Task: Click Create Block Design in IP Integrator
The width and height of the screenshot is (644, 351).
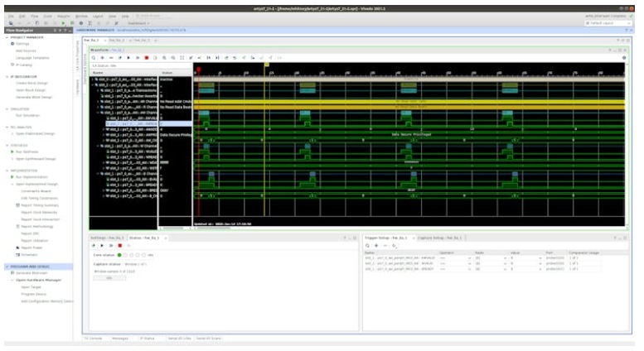Action: coord(33,84)
